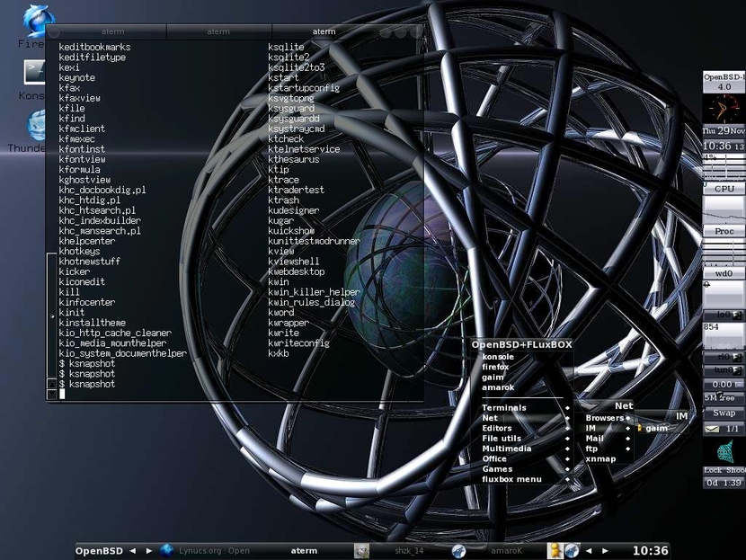This screenshot has width=746, height=560.
Task: Click the amarok system tray icon
Action: 572,550
